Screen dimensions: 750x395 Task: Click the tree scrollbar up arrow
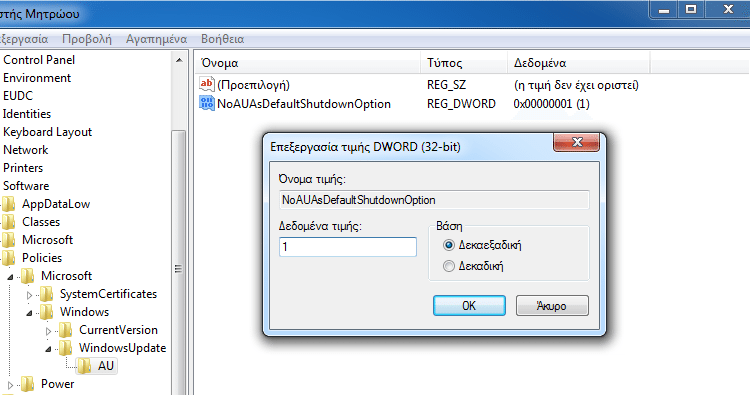tap(179, 60)
